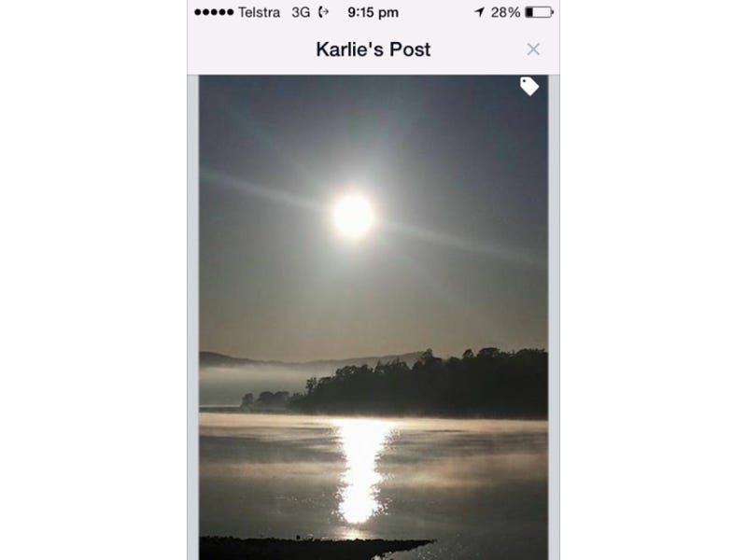Tap the Karlie's Post title
The width and height of the screenshot is (747, 560).
pyautogui.click(x=373, y=49)
